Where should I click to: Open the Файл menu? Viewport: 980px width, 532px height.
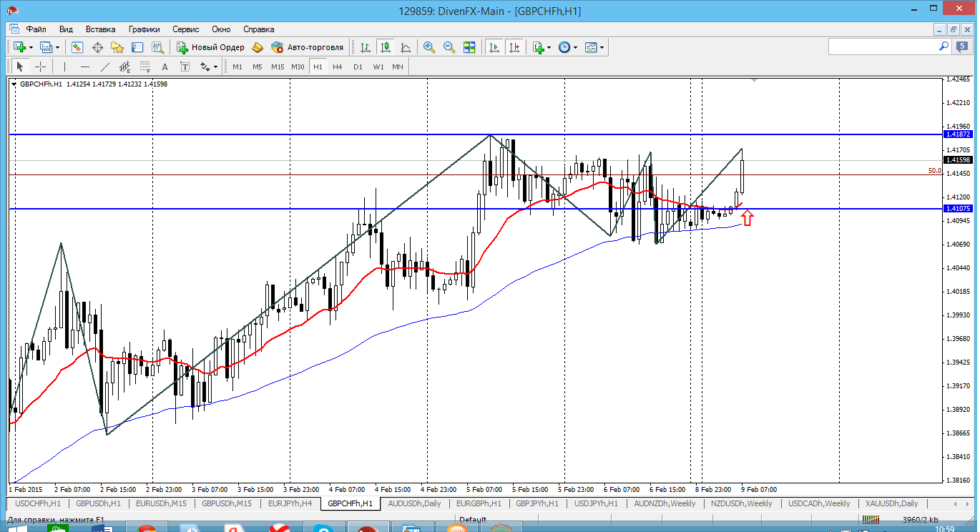[36, 29]
